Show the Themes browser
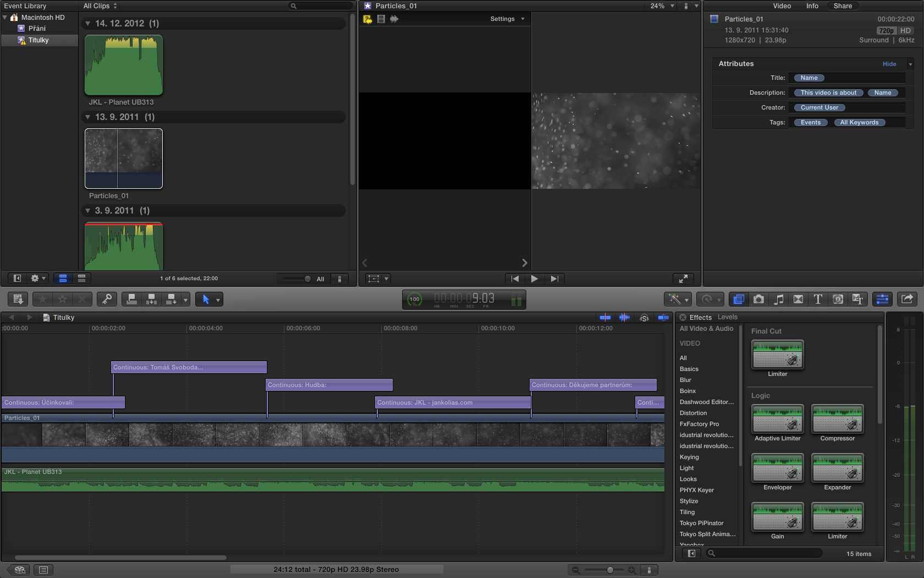 click(857, 299)
